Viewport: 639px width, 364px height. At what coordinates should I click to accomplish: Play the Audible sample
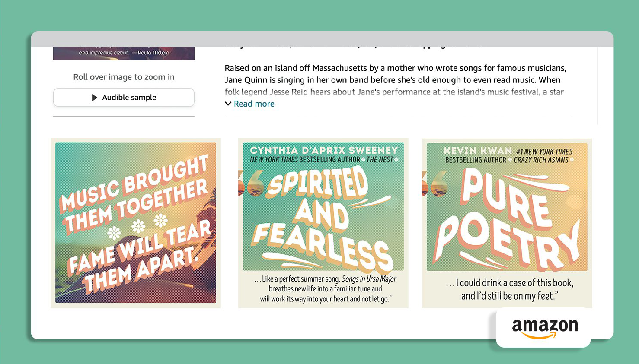124,98
